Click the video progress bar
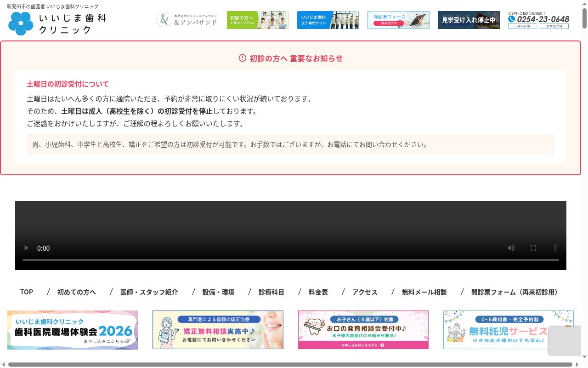 pyautogui.click(x=291, y=260)
